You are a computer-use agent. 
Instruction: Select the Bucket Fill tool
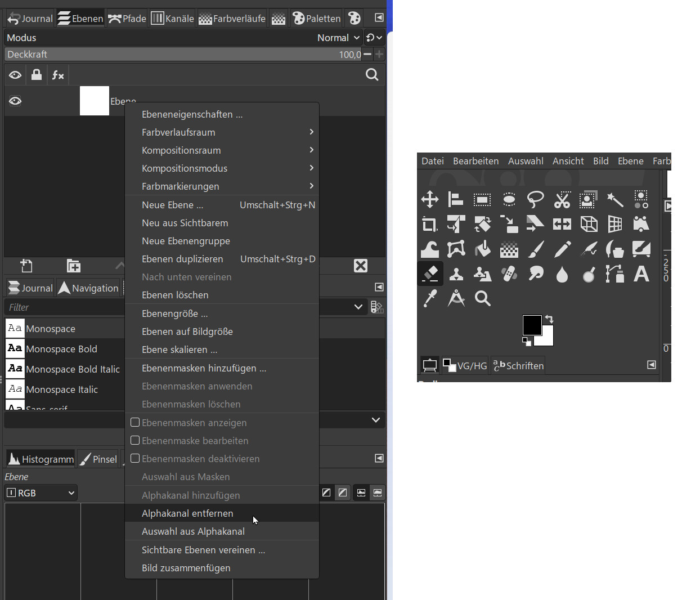[x=482, y=249]
